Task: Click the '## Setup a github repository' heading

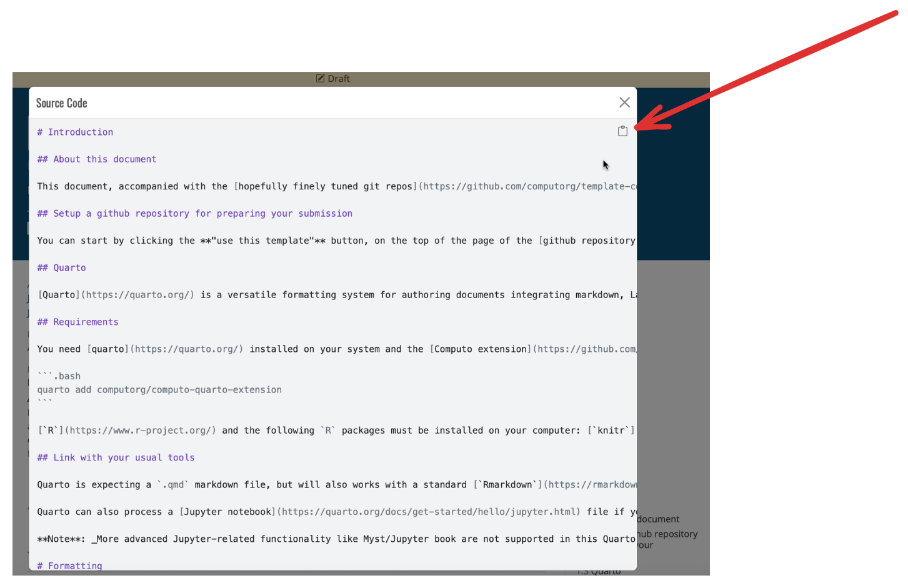Action: [x=195, y=214]
